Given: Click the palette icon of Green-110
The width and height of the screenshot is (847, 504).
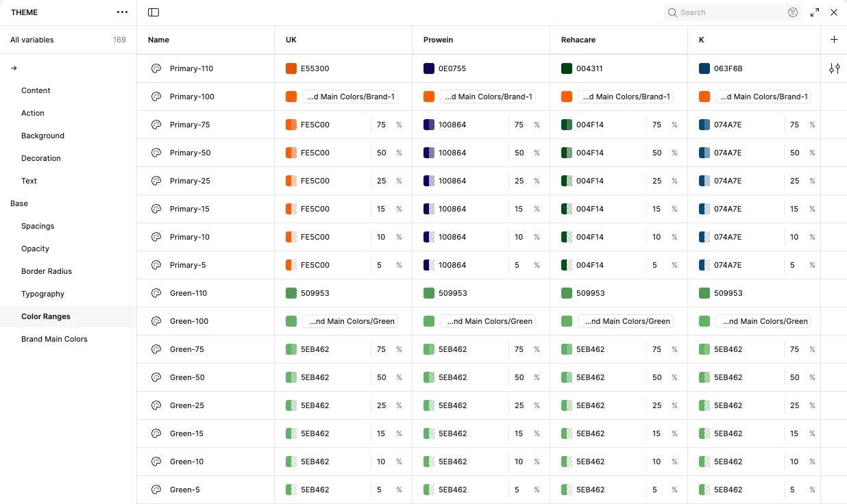Looking at the screenshot, I should [156, 293].
